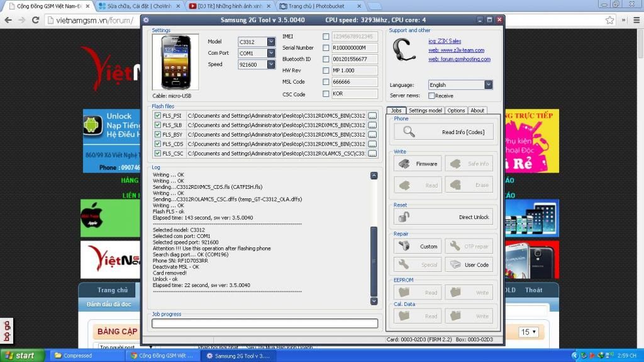Click Trang chủ forum link
The image size is (644, 362).
(x=112, y=290)
